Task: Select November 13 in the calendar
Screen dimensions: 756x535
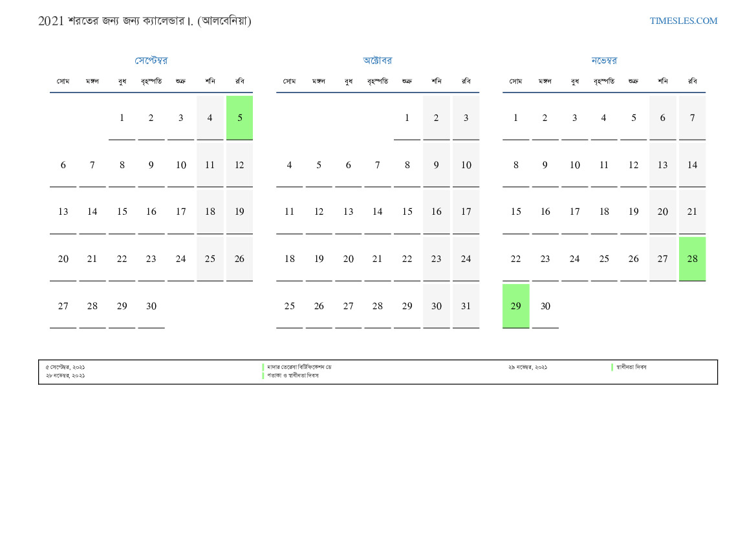Action: (663, 165)
